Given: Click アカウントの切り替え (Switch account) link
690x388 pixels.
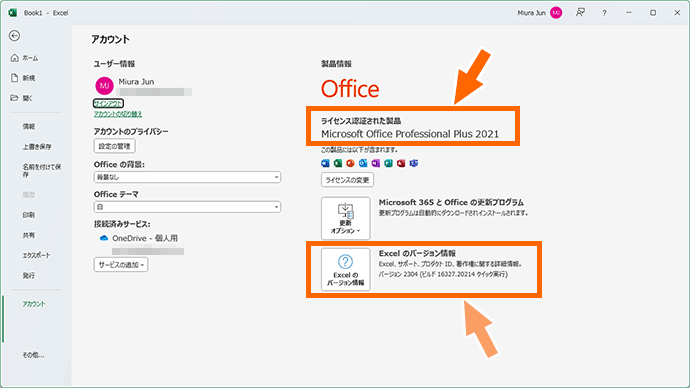Looking at the screenshot, I should tap(118, 114).
